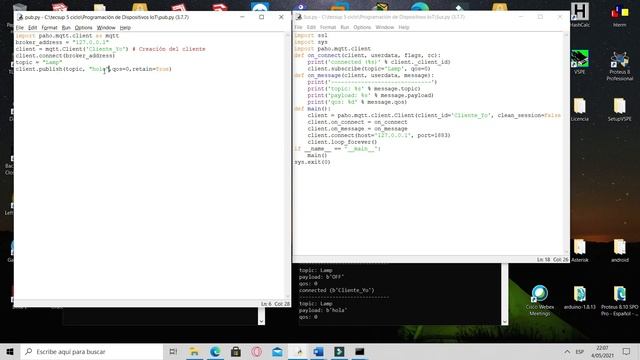Click the 'topic = "Lamp"' line in pub.py
Screen dimensions: 640x360
click(x=39, y=62)
